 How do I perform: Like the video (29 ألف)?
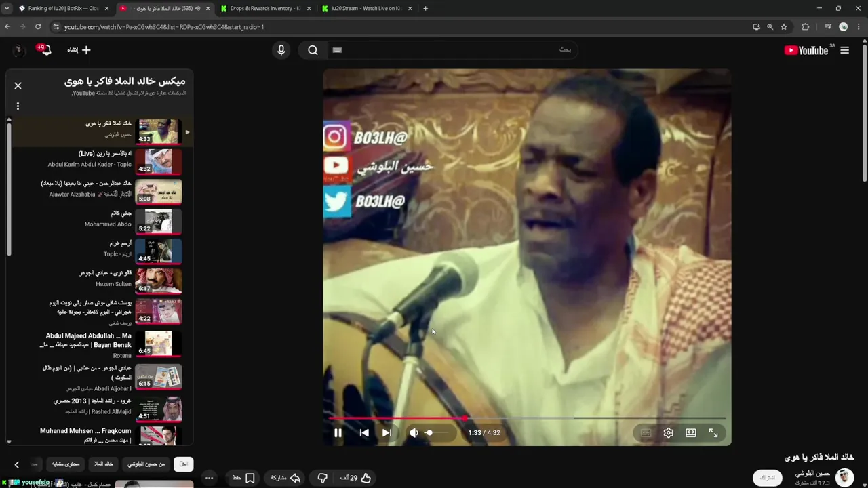[x=356, y=478]
